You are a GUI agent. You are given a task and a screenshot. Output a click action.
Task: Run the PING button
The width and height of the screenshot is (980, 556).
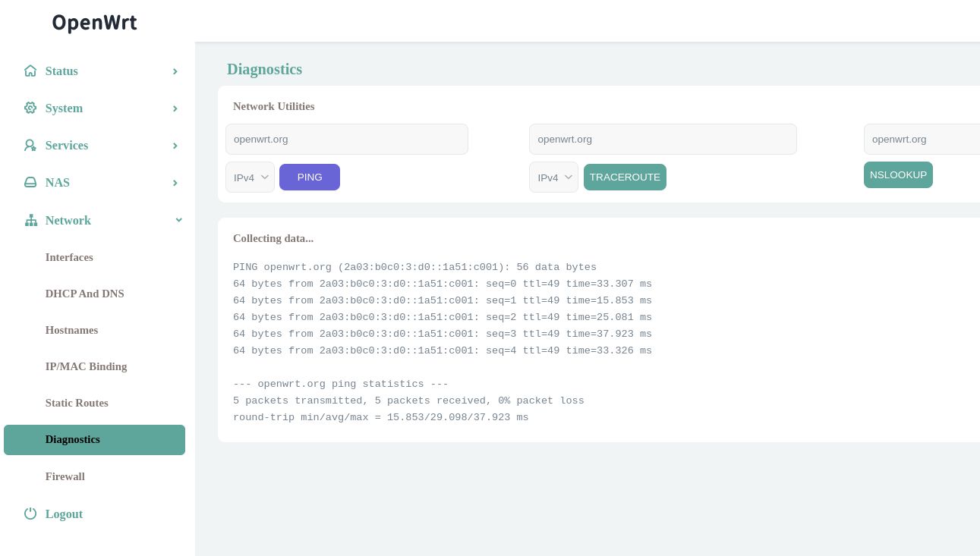point(310,177)
